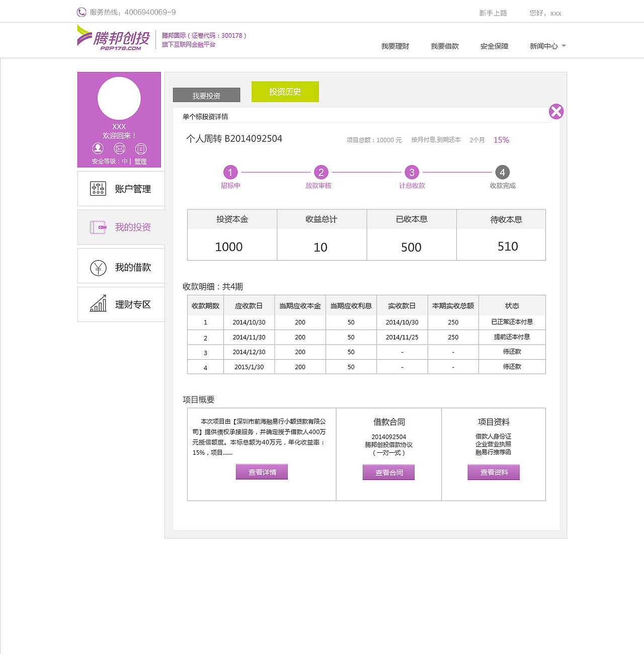
Task: Click 查看合同 button
Action: [x=388, y=472]
